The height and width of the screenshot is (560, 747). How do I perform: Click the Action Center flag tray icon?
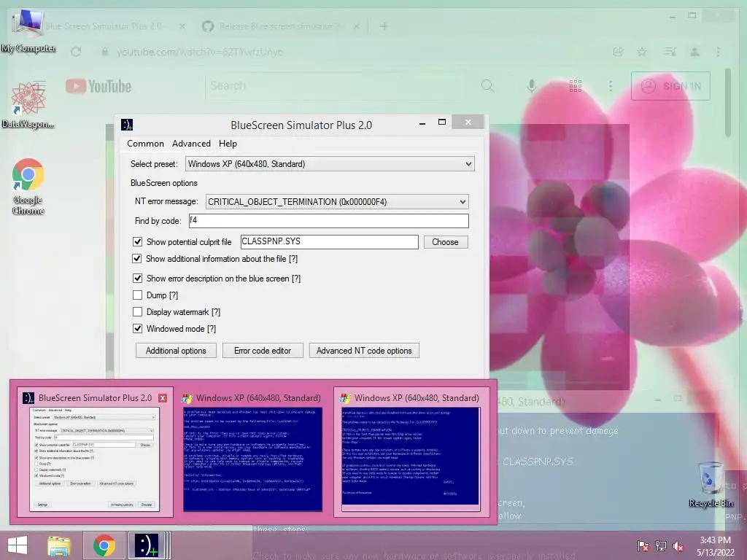643,546
